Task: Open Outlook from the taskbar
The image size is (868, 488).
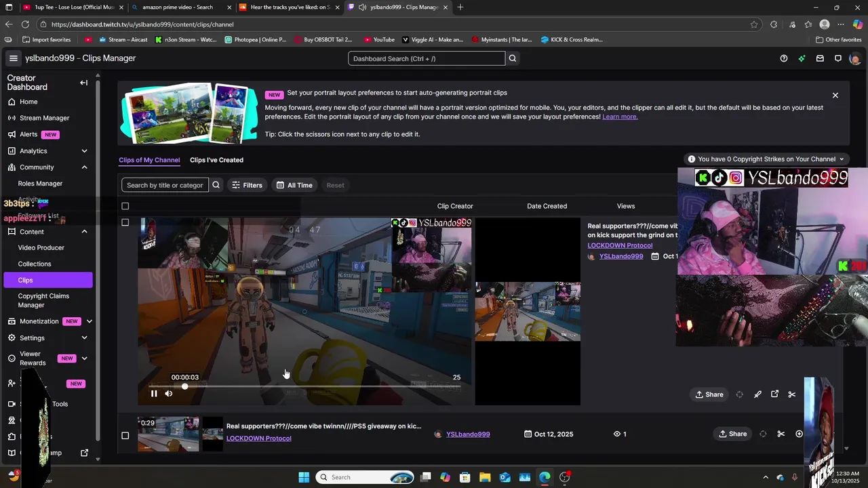Action: (x=505, y=477)
